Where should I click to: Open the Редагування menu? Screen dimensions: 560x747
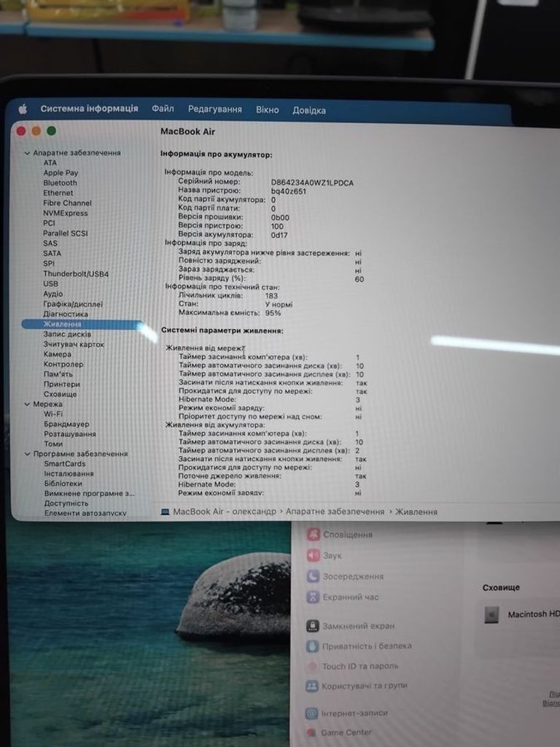click(x=215, y=109)
